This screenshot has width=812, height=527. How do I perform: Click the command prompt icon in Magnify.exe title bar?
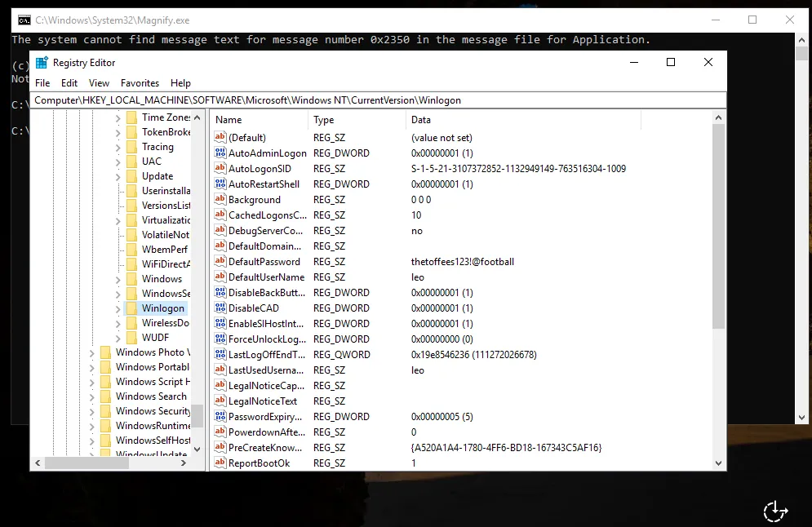pyautogui.click(x=24, y=20)
